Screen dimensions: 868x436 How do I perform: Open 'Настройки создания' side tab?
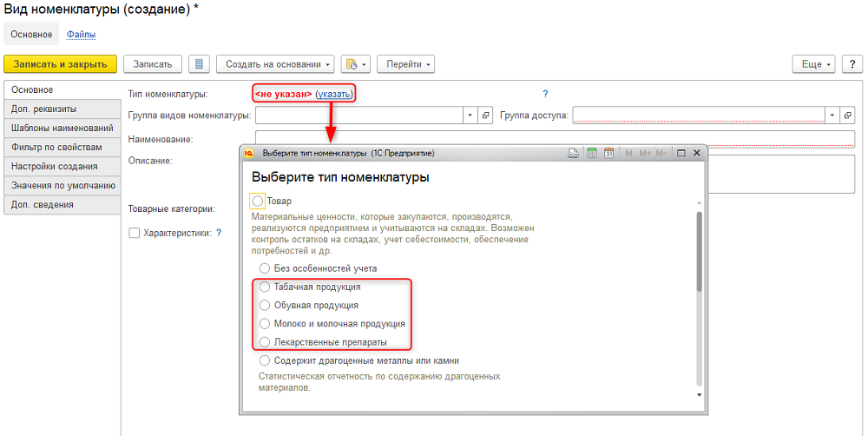coord(62,166)
